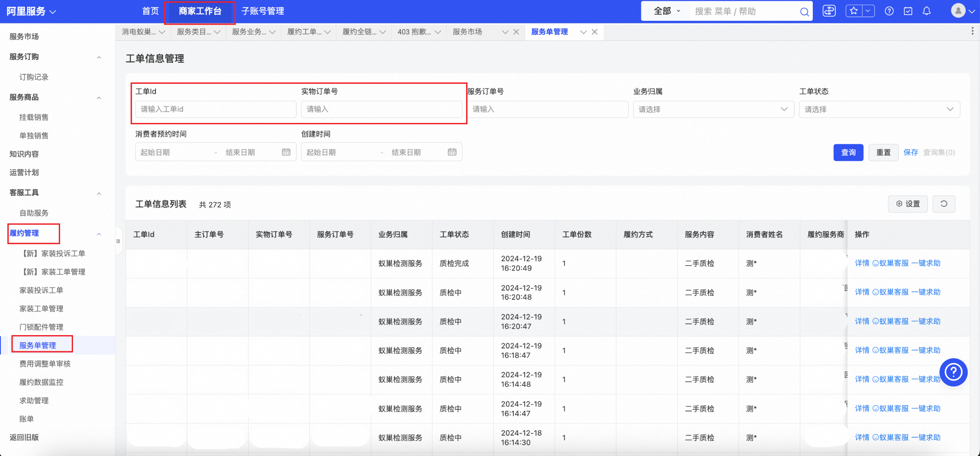Open the 业务归属 select dropdown
980x456 pixels.
714,109
